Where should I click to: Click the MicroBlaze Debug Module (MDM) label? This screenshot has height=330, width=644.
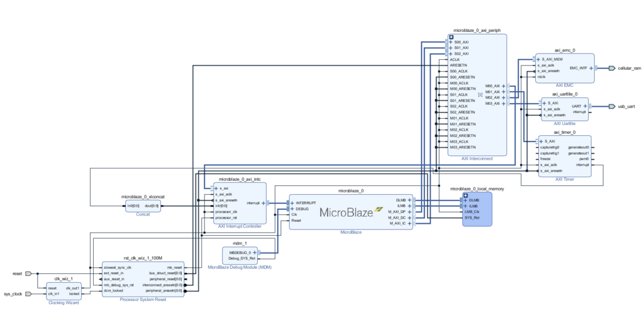[240, 267]
